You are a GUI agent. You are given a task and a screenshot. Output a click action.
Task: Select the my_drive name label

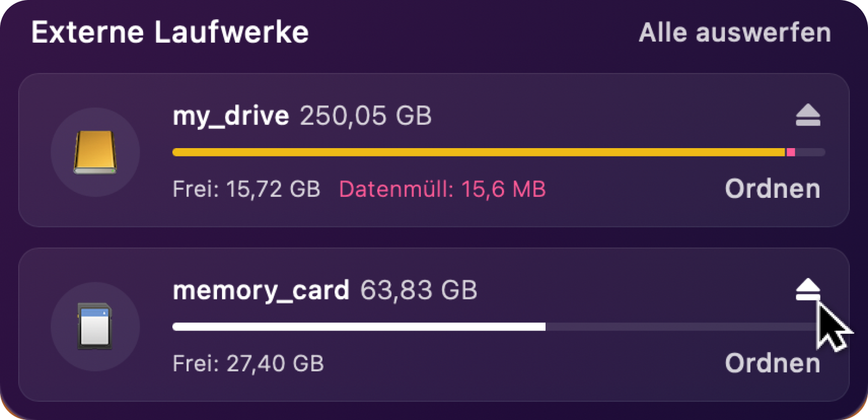[231, 117]
